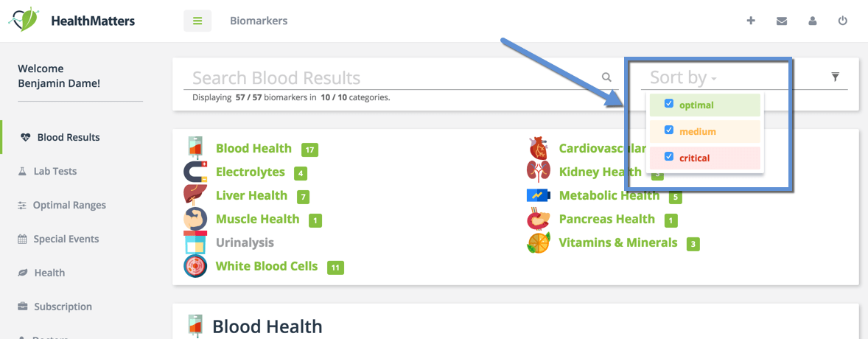This screenshot has width=868, height=339.
Task: Click the HealthMatters logo
Action: pyautogui.click(x=72, y=21)
